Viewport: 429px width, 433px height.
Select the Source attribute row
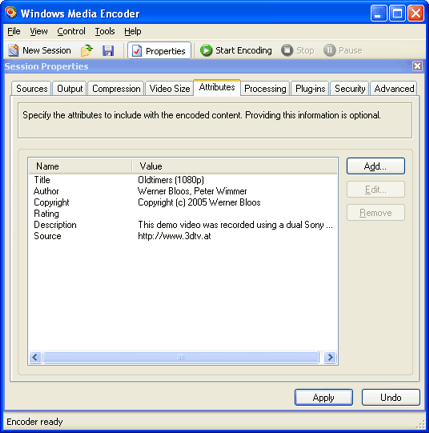[183, 236]
